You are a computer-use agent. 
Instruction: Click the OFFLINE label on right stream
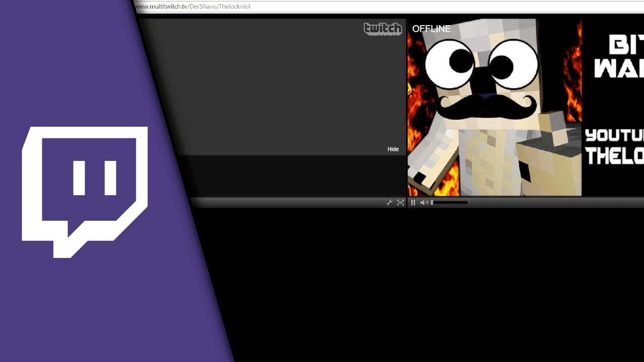[x=431, y=29]
